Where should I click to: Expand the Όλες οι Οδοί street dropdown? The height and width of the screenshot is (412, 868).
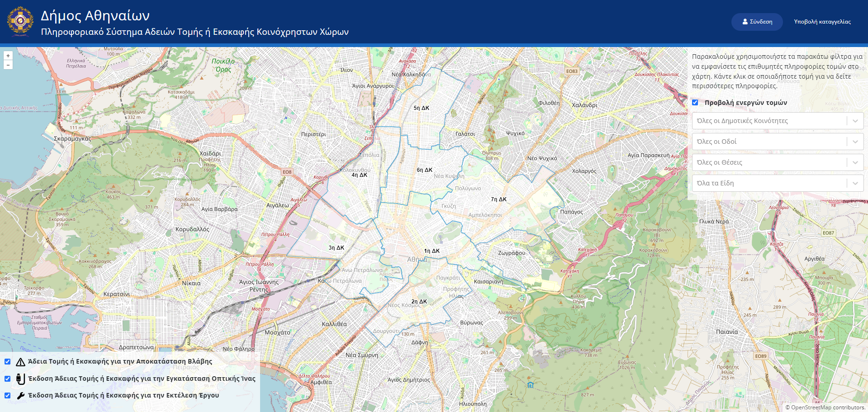pyautogui.click(x=778, y=142)
